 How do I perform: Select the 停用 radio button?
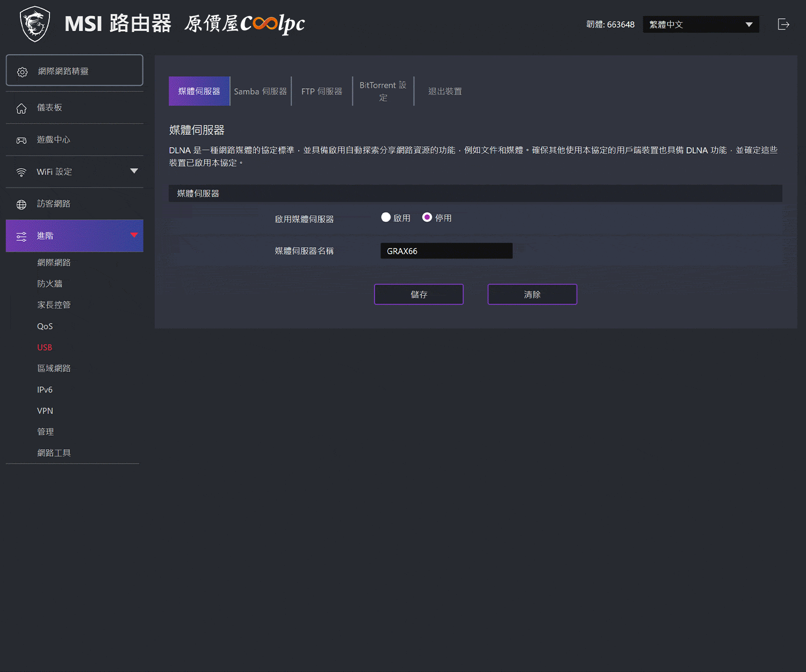coord(427,218)
